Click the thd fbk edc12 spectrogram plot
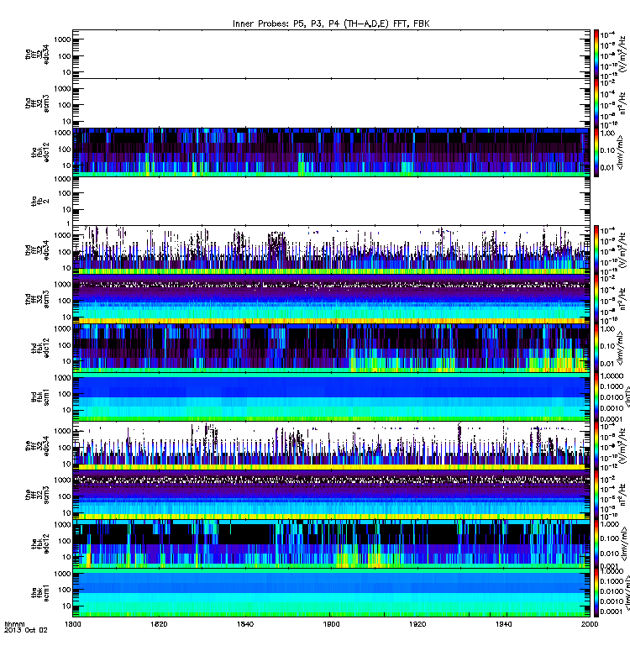Screen dimensions: 630x672 [x=331, y=348]
